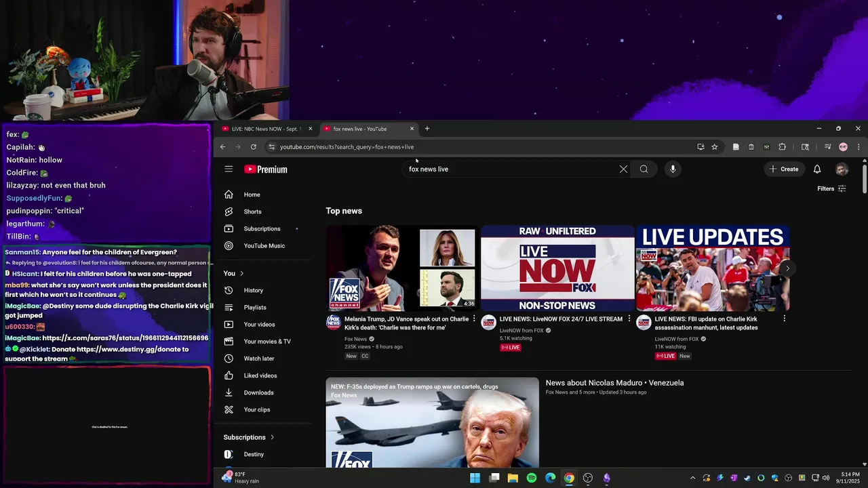Open Chrome profile avatar in toolbar
This screenshot has height=488, width=868.
843,147
